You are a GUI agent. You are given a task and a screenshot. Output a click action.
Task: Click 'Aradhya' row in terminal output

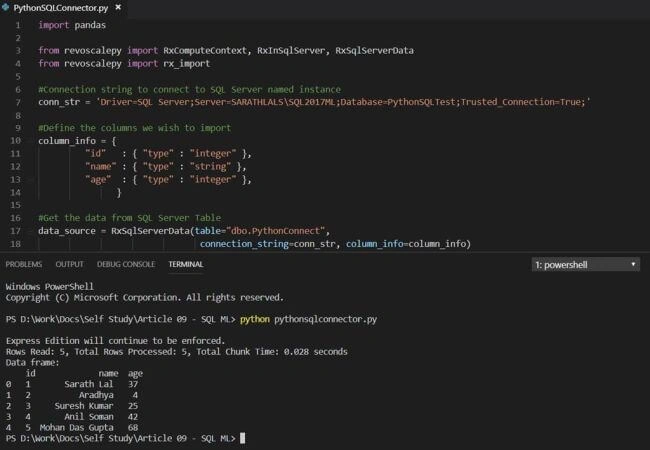point(72,395)
